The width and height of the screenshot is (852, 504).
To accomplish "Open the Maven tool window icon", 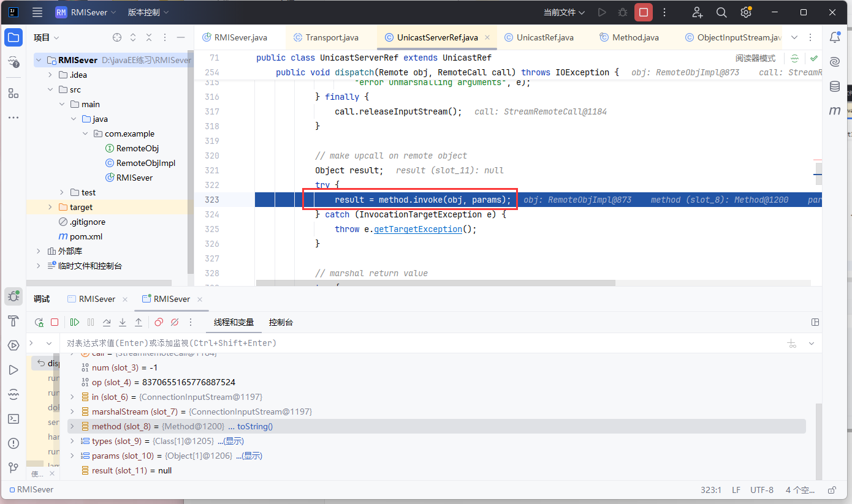I will 834,111.
